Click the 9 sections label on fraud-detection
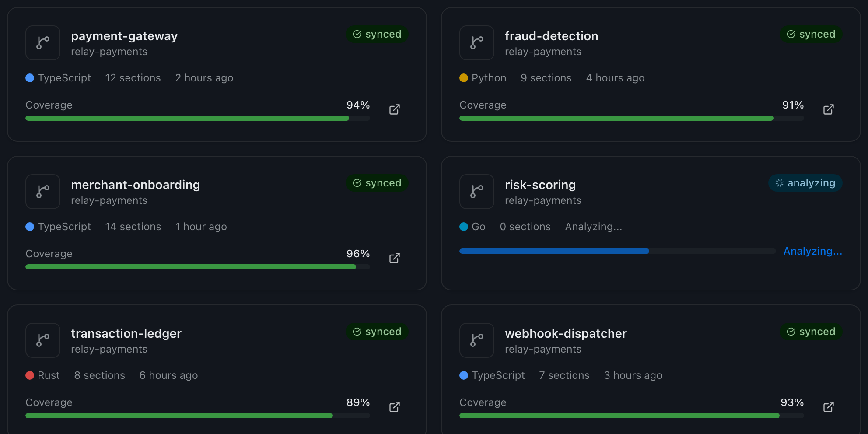The width and height of the screenshot is (868, 434). [x=546, y=77]
